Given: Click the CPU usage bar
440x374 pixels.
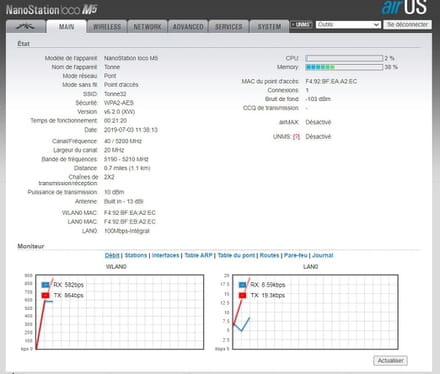Looking at the screenshot, I should coord(344,58).
